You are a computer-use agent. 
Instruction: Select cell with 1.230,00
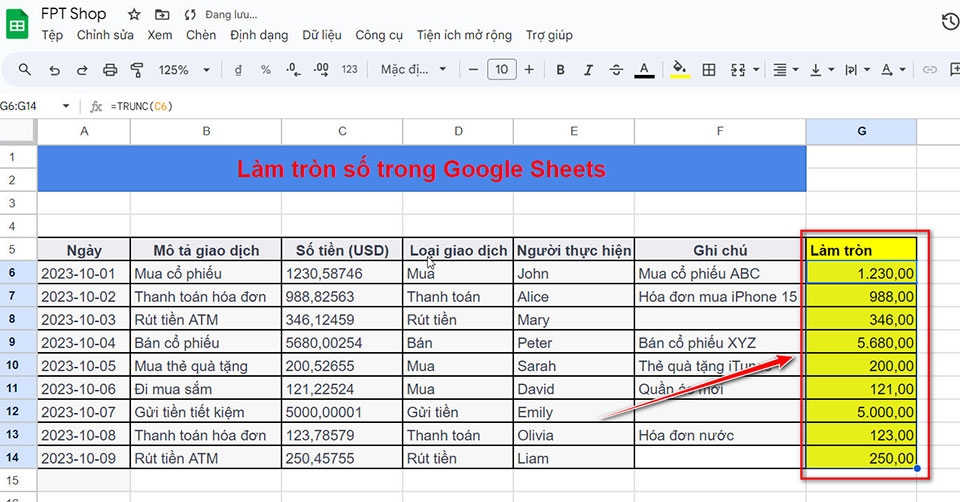tap(861, 273)
